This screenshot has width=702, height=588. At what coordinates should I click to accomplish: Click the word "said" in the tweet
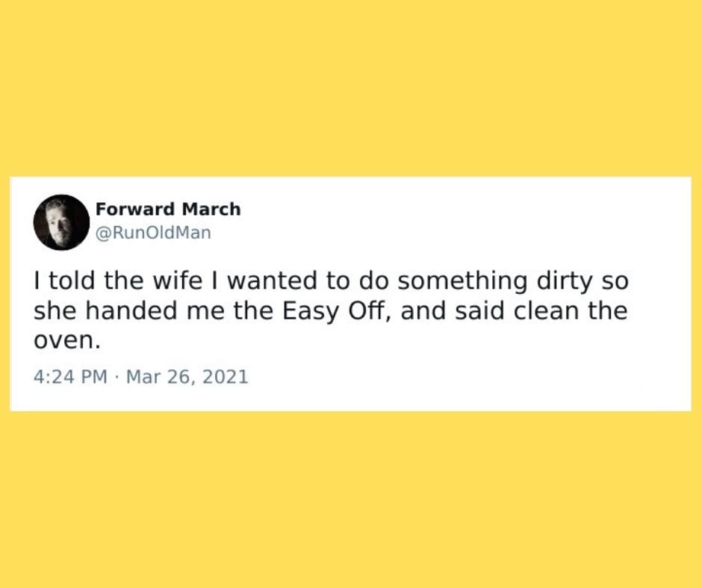[479, 311]
